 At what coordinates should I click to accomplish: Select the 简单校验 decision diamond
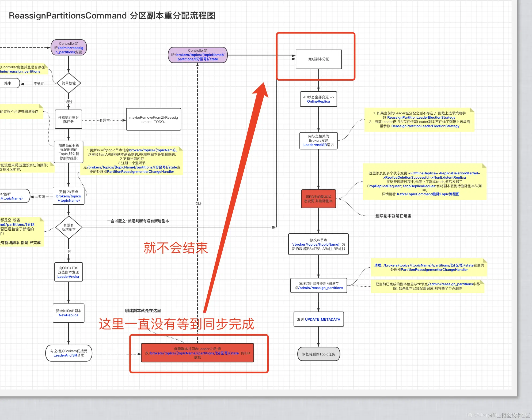click(69, 83)
